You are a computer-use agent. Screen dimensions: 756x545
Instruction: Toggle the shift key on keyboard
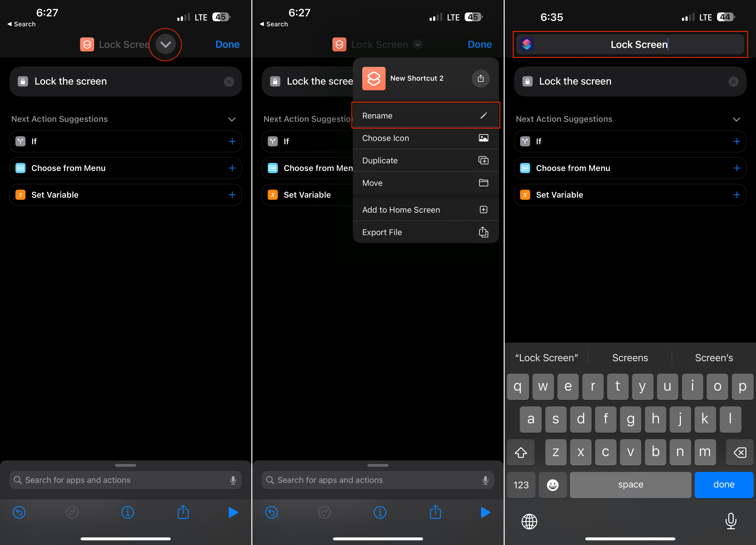point(521,452)
